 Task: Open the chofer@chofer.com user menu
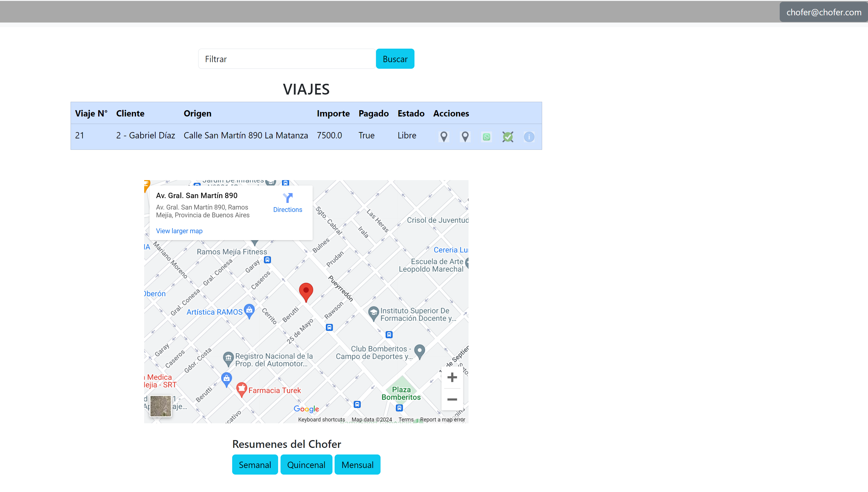823,12
